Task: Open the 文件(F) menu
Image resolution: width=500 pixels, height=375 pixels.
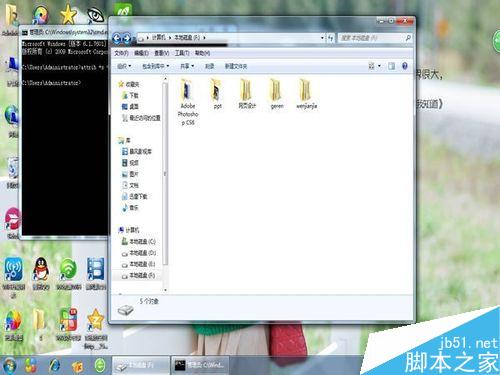Action: click(x=121, y=53)
